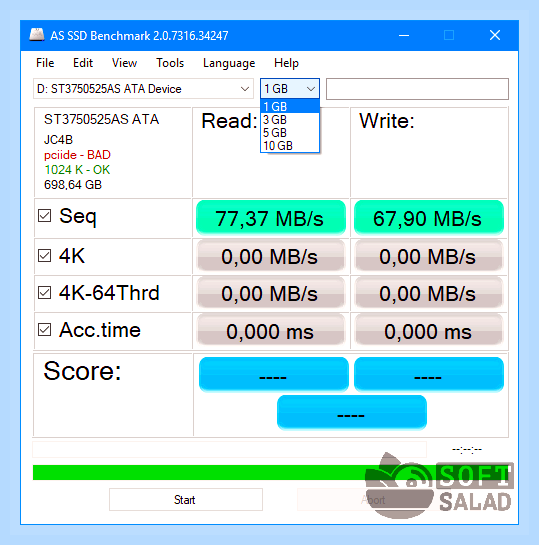Disable the Acc.time test checkbox
Viewport: 539px width, 545px height.
pyautogui.click(x=44, y=330)
